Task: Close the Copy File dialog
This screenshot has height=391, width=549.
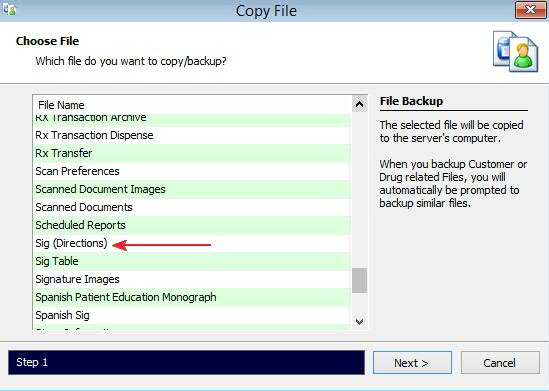Action: click(530, 10)
